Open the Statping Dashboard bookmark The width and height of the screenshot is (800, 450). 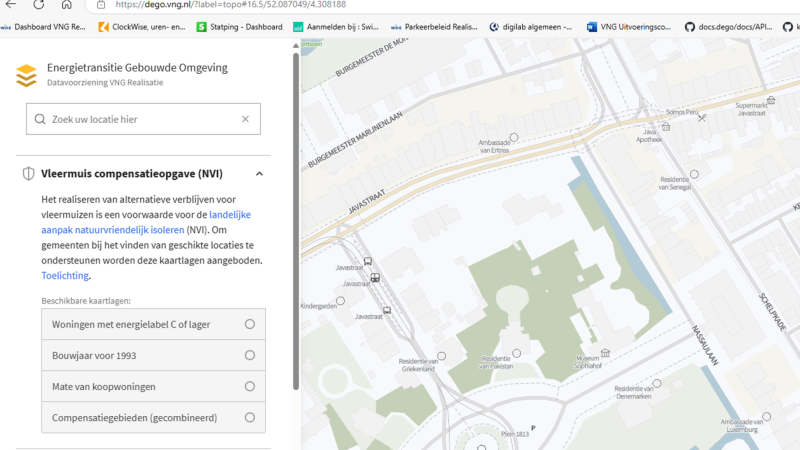tap(239, 27)
